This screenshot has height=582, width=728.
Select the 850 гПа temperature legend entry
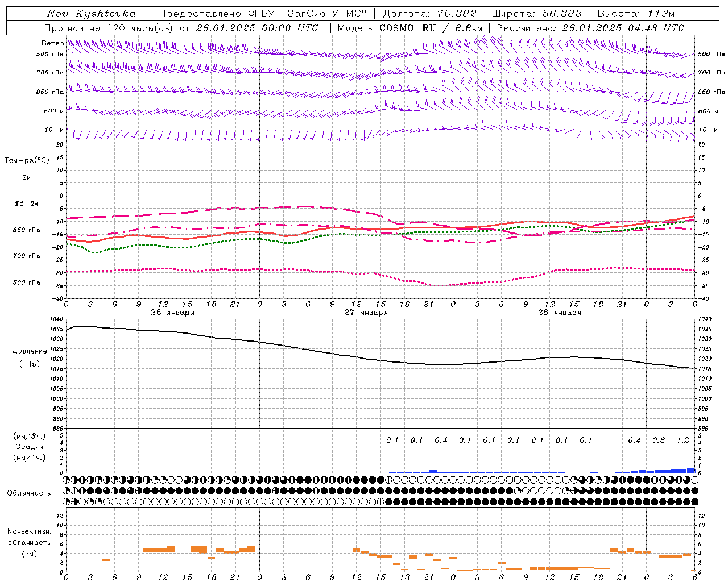coord(27,232)
